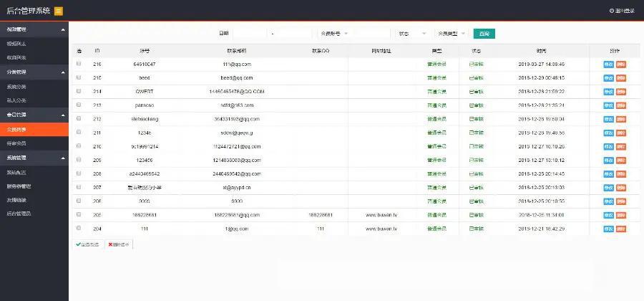Open 服务器管理 in the sidebar
Viewport: 644px width, 301px height.
(x=19, y=186)
